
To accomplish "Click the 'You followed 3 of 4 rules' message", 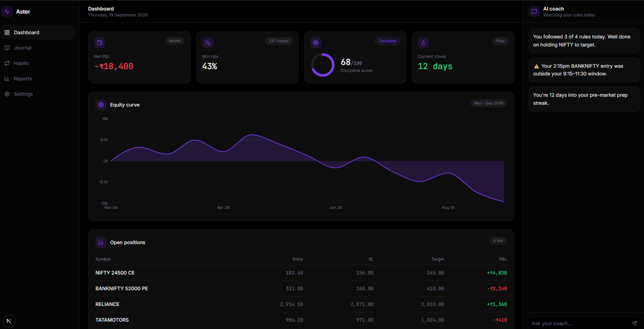I will point(584,41).
